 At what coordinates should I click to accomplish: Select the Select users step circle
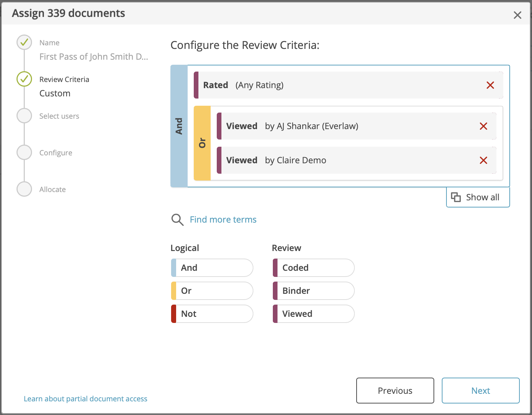24,115
